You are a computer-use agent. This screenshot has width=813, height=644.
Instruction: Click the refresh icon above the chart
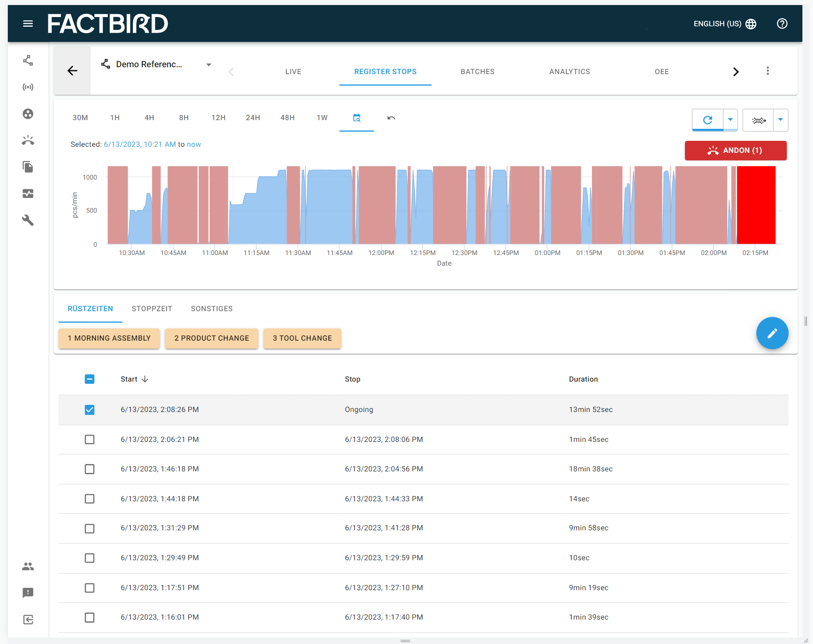pos(708,120)
